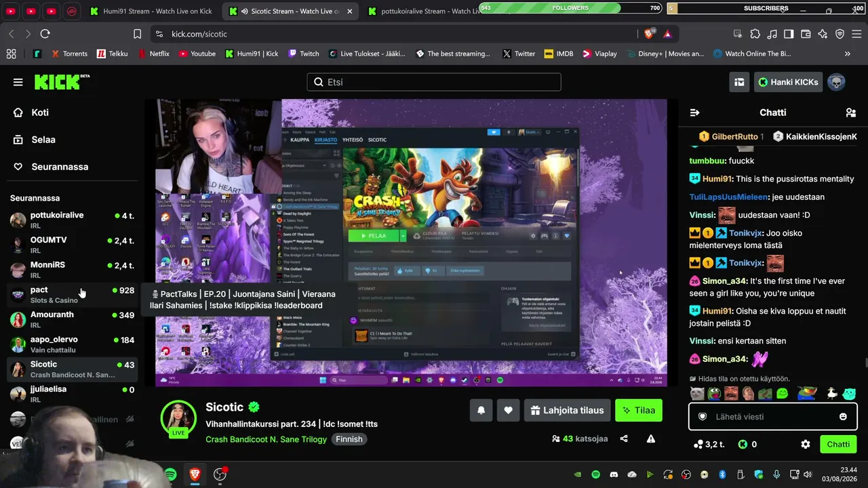Screen dimensions: 868x488
Task: Toggle the browser sidebar panel
Action: click(789, 34)
